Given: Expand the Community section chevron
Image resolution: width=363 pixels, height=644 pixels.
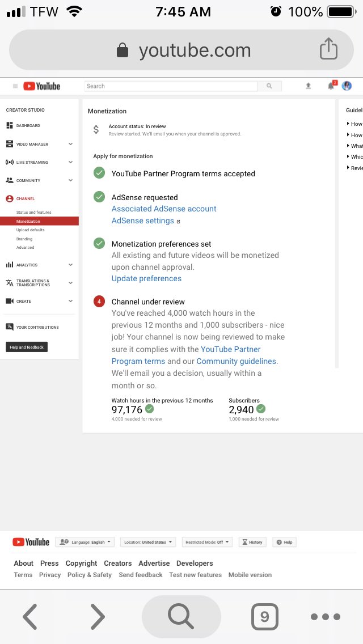Looking at the screenshot, I should 71,180.
